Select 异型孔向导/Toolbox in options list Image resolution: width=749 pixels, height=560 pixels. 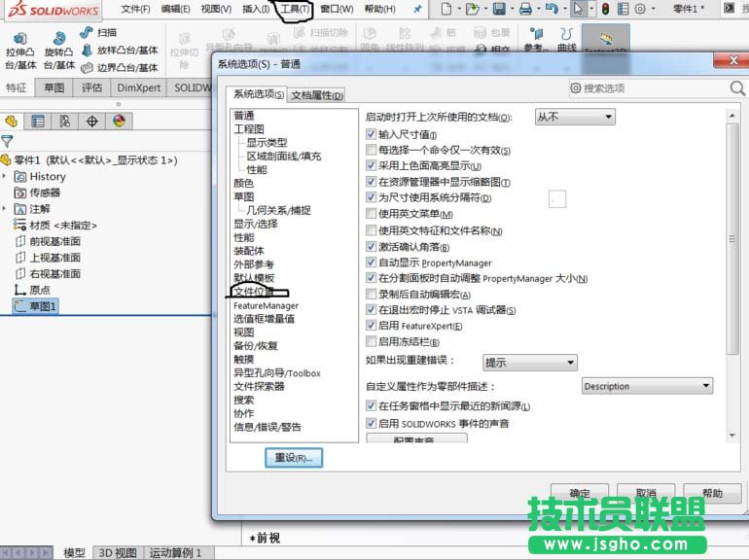tap(277, 373)
